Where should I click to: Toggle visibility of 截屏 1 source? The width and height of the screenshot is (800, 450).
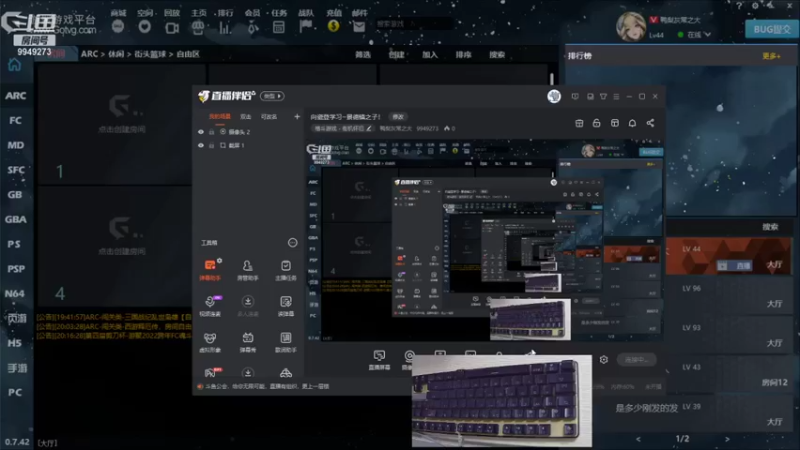point(201,145)
